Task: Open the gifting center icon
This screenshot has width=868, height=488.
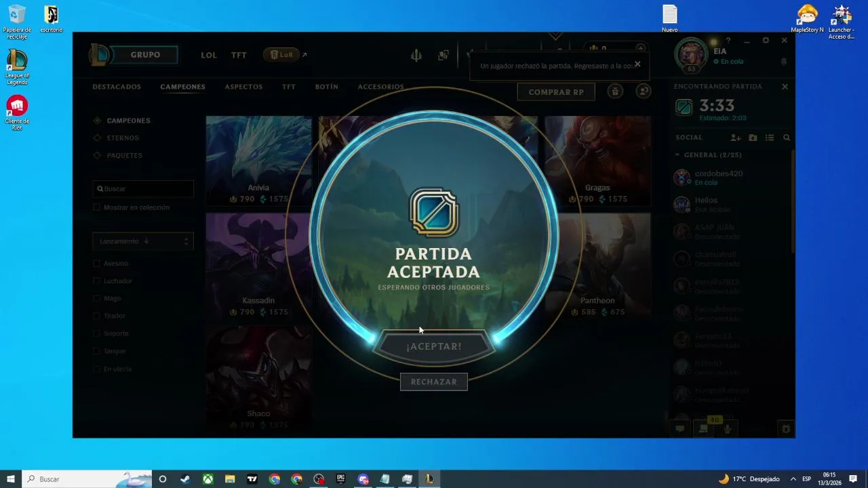Action: 615,91
